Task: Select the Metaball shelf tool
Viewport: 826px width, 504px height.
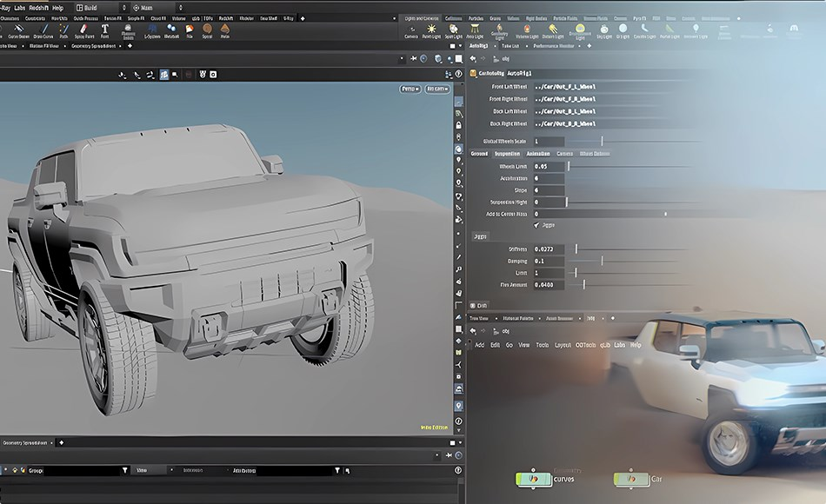Action: click(171, 31)
